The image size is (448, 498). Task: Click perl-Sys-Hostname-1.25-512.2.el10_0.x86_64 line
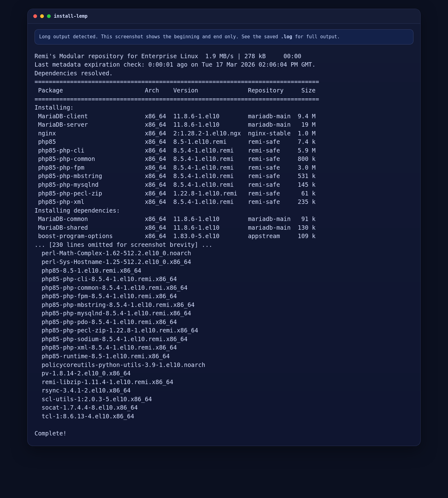click(116, 262)
